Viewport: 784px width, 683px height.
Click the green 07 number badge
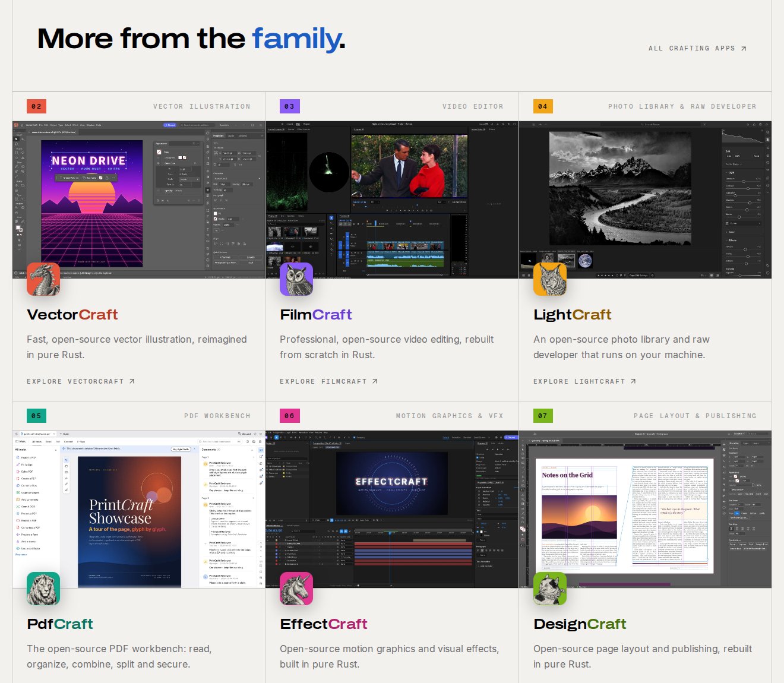[x=543, y=416]
